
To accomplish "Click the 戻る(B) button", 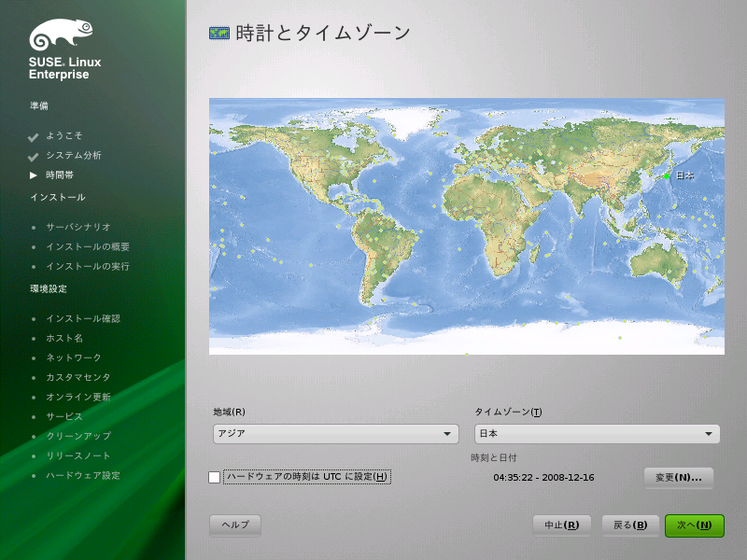I will pyautogui.click(x=630, y=525).
